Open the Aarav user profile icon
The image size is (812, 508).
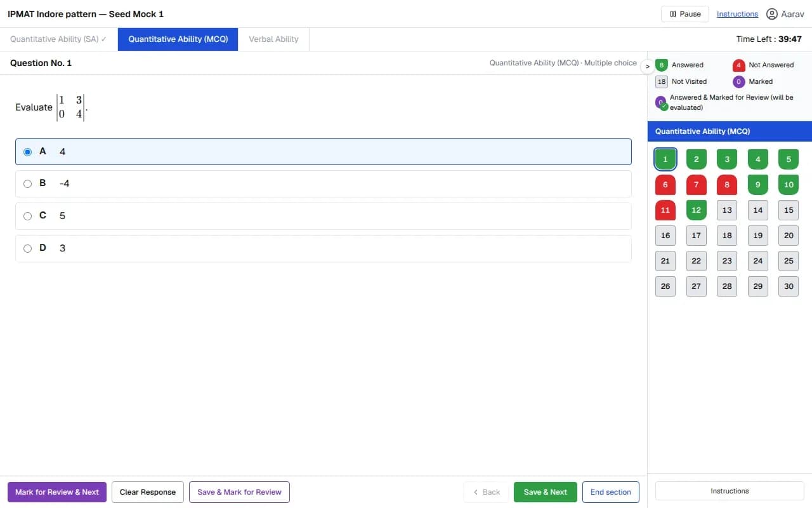(x=771, y=14)
